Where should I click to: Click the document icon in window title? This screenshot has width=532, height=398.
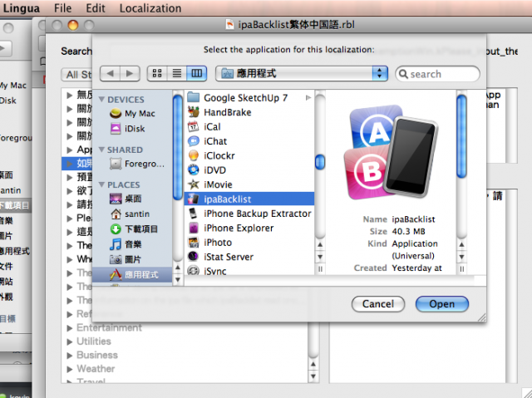point(229,24)
